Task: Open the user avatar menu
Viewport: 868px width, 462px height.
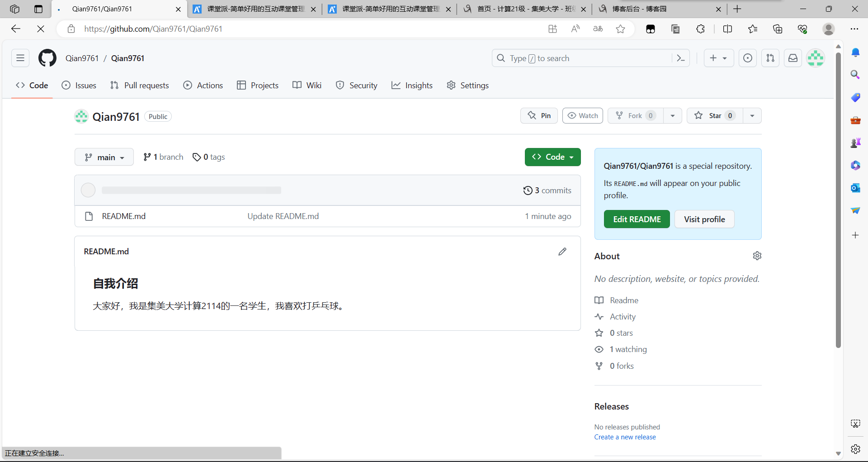Action: tap(816, 58)
